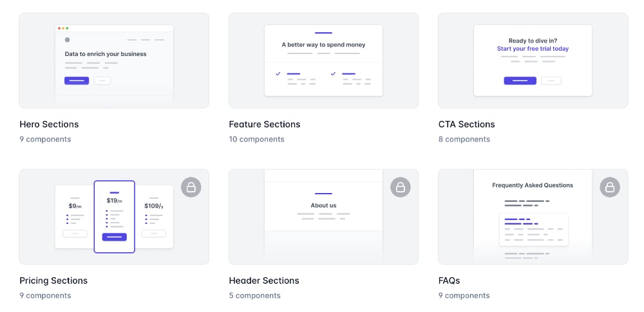Click the Feature Sections title link
644x312 pixels.
[265, 124]
